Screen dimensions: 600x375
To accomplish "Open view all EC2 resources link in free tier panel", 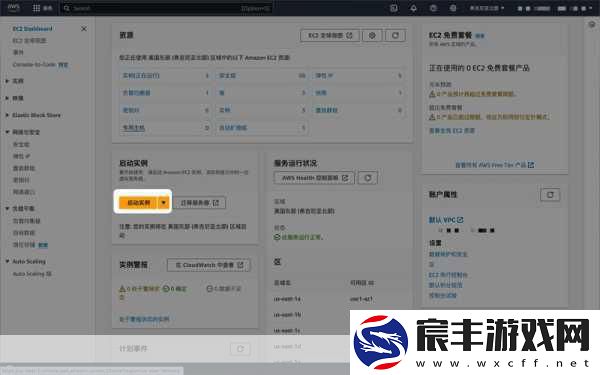I will click(x=452, y=130).
